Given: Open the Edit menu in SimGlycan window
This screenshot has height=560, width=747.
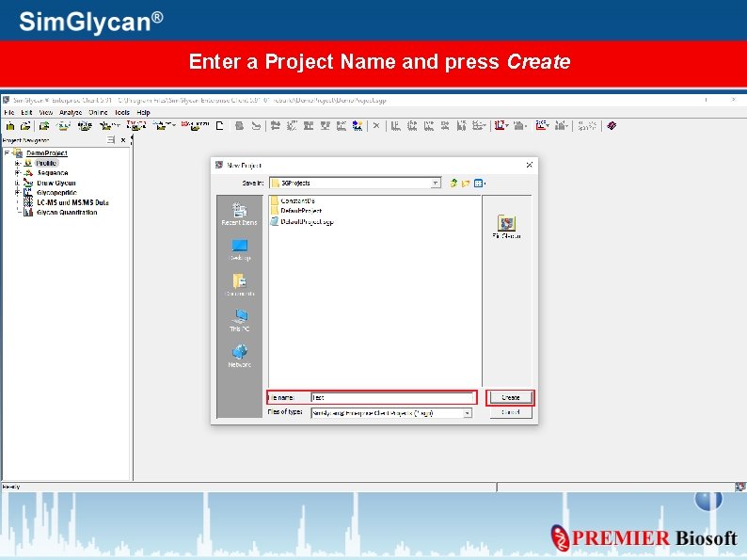Looking at the screenshot, I should click(x=26, y=113).
